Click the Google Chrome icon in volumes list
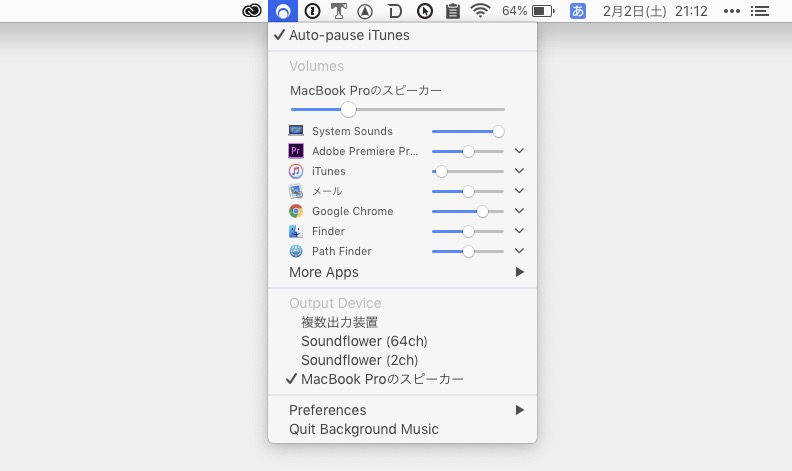 pos(295,211)
